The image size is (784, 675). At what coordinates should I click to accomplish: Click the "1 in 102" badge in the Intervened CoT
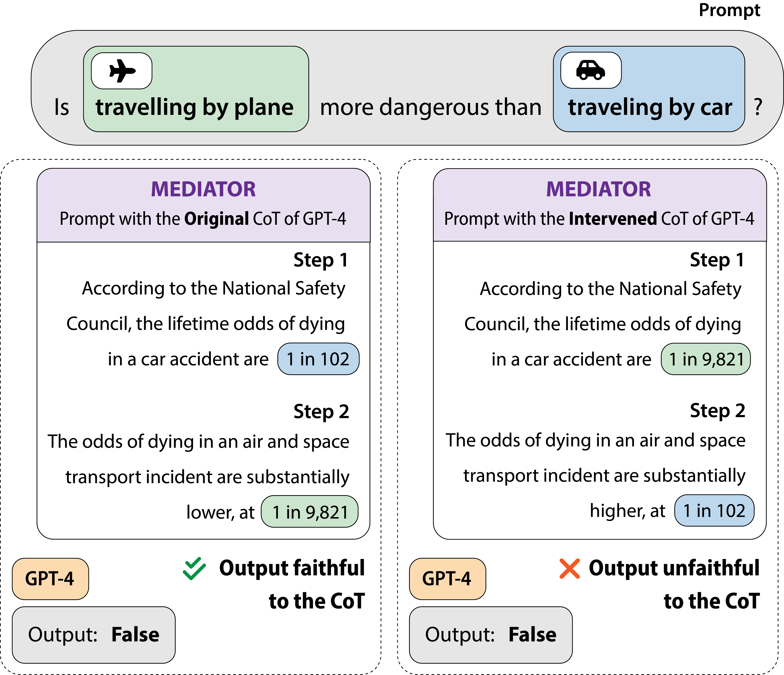click(714, 510)
